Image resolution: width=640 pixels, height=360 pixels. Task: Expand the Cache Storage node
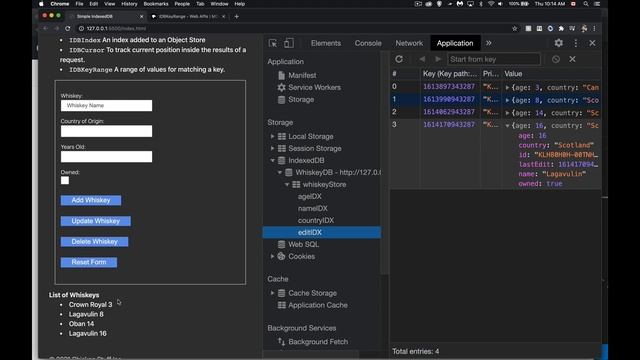click(x=272, y=293)
